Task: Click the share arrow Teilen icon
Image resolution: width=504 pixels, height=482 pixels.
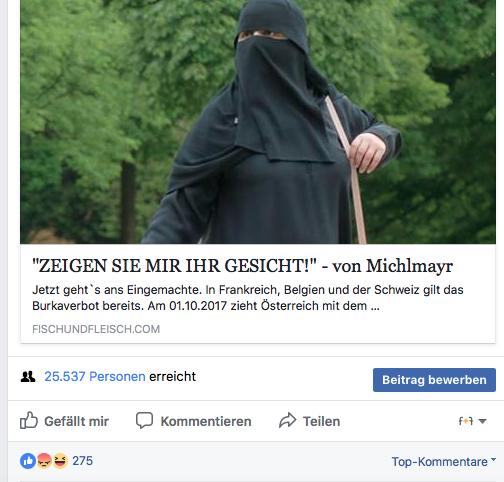Action: (x=287, y=420)
